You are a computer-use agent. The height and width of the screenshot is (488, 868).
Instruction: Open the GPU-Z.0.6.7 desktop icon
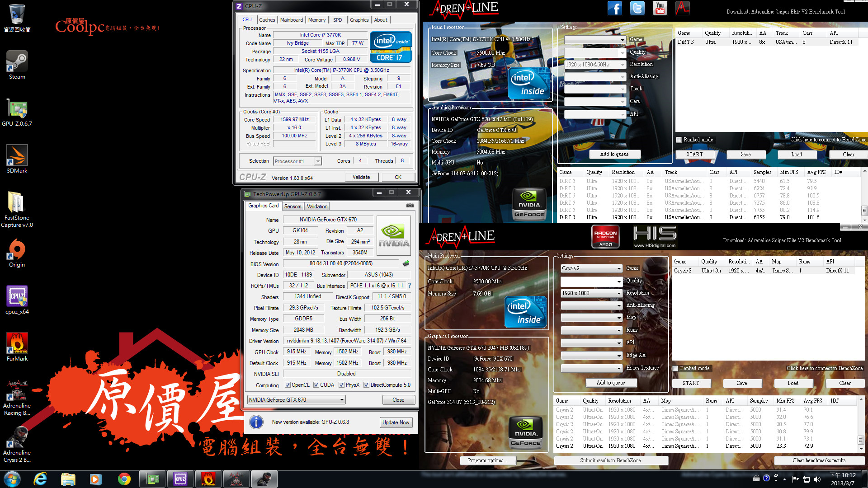click(x=17, y=112)
